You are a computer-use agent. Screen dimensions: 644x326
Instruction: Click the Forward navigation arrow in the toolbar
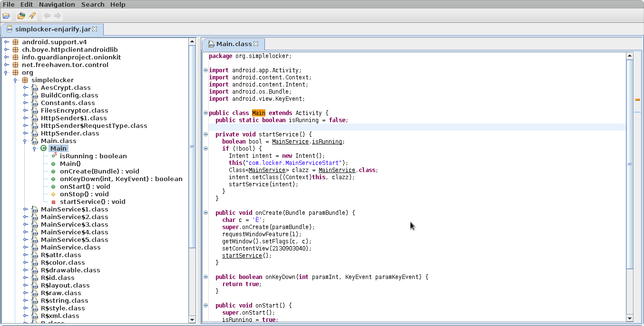click(x=58, y=16)
